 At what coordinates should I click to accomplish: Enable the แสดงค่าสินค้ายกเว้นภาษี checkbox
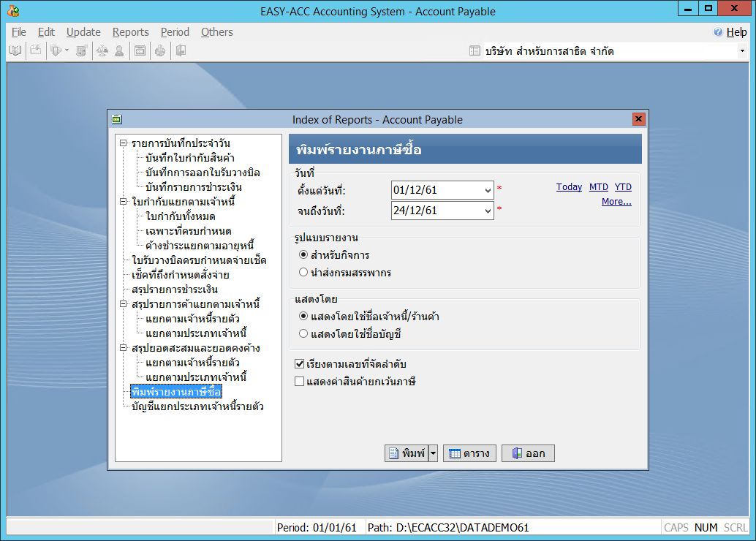click(299, 382)
